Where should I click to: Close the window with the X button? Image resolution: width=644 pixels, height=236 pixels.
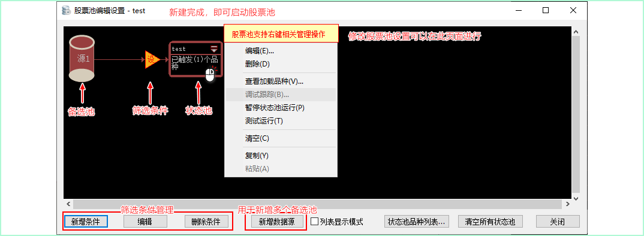click(x=573, y=11)
